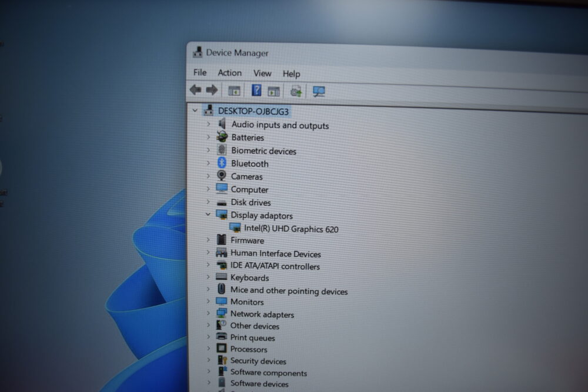Viewport: 588px width, 392px height.
Task: Click the Update Driver Software toolbar icon
Action: pos(296,91)
